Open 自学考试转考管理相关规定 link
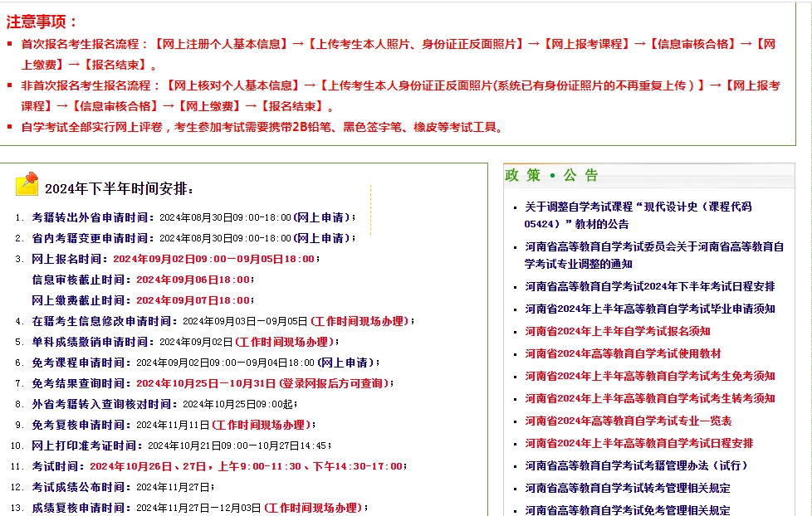The height and width of the screenshot is (516, 812). coord(628,488)
